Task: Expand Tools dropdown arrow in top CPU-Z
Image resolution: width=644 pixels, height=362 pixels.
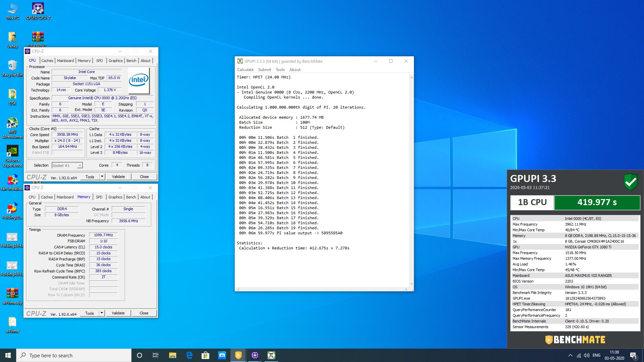Action: point(102,177)
